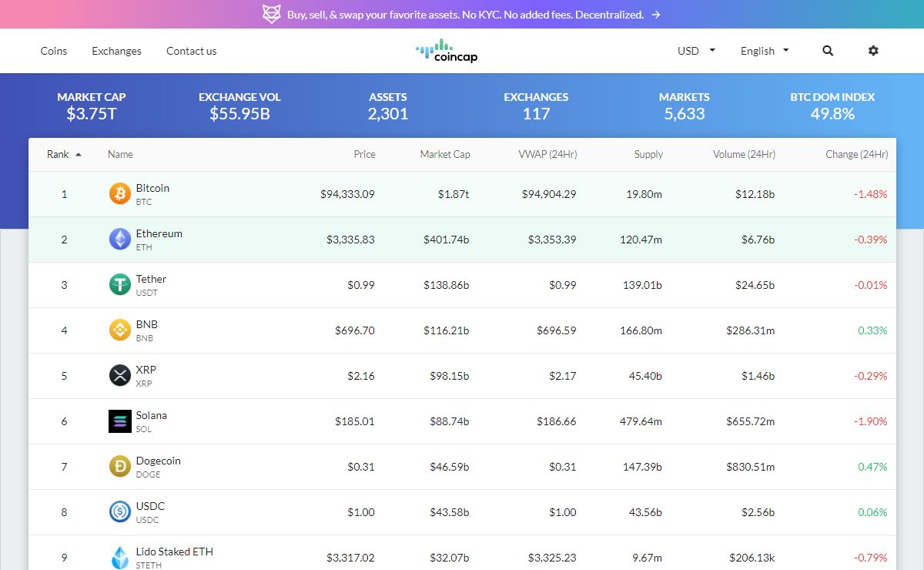
Task: Open the Contact us menu item
Action: pos(191,51)
